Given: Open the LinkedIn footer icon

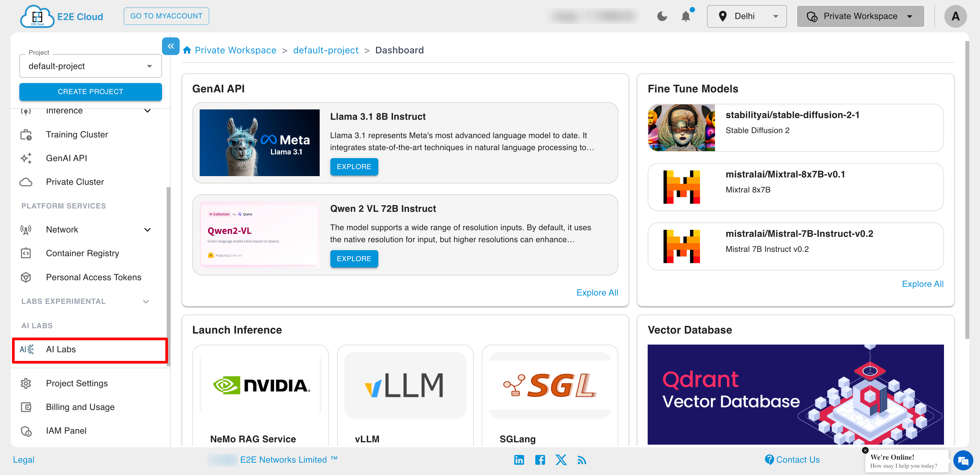Looking at the screenshot, I should (519, 460).
